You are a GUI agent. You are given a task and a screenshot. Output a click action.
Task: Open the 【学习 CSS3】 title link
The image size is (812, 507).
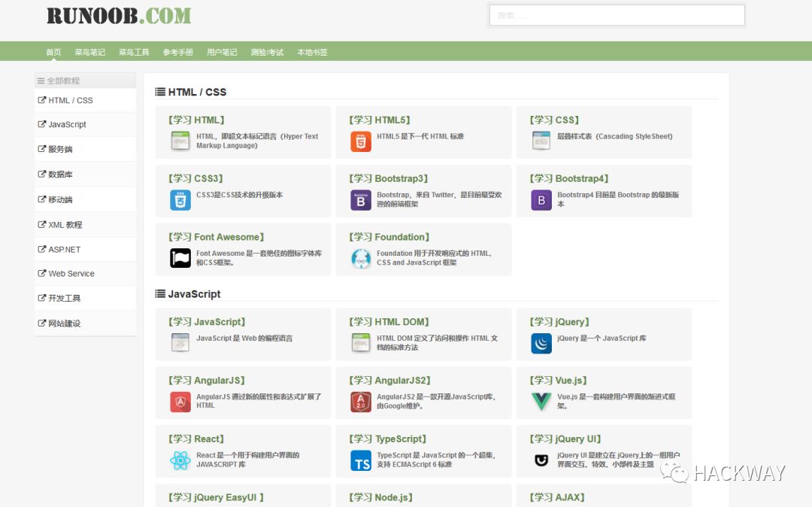195,178
